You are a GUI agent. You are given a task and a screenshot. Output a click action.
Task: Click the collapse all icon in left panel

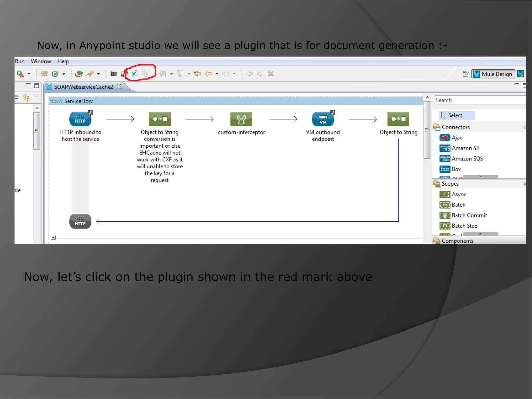tap(17, 98)
